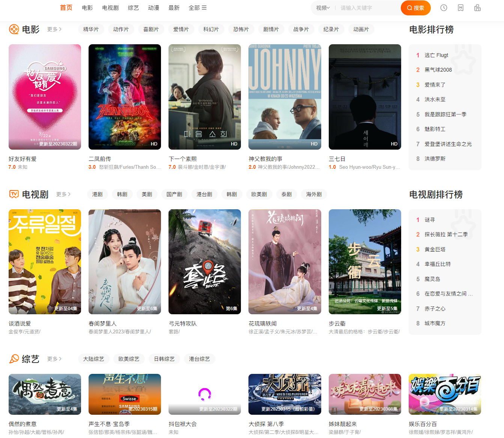The image size is (504, 438).
Task: Switch to 最新 in top navigation
Action: coord(174,8)
